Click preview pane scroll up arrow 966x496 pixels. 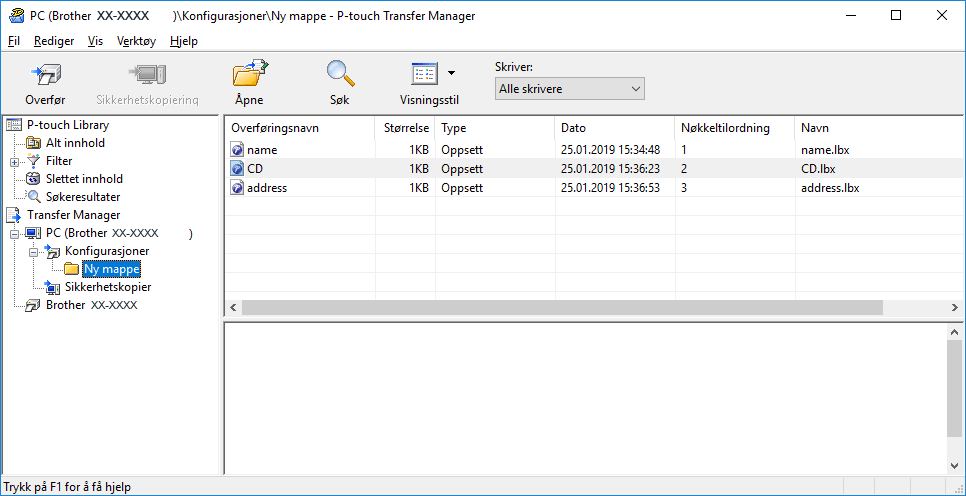pyautogui.click(x=954, y=331)
